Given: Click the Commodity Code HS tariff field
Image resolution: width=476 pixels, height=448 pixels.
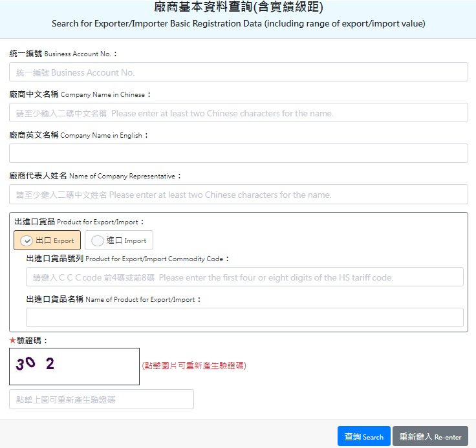Looking at the screenshot, I should coord(244,277).
